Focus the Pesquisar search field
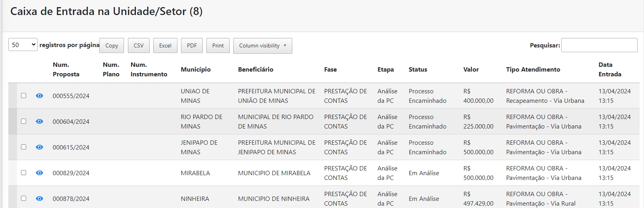This screenshot has width=644, height=208. (599, 45)
